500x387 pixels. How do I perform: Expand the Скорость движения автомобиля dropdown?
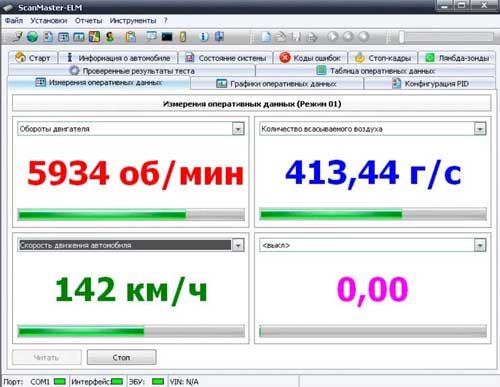pyautogui.click(x=238, y=245)
